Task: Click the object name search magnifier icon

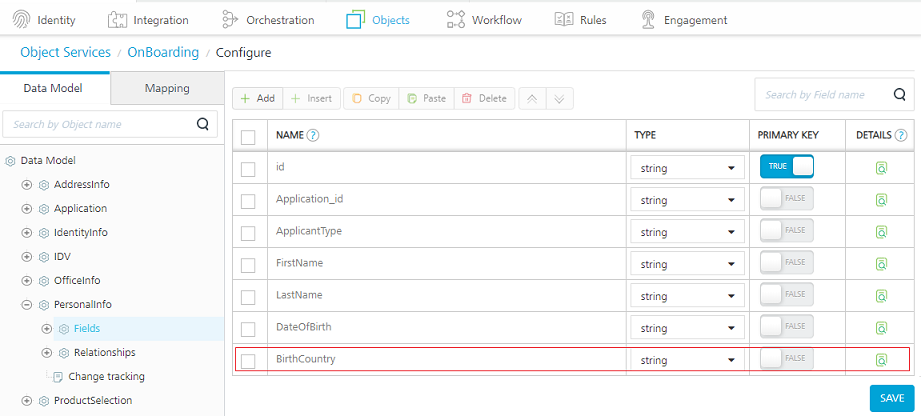Action: (203, 125)
